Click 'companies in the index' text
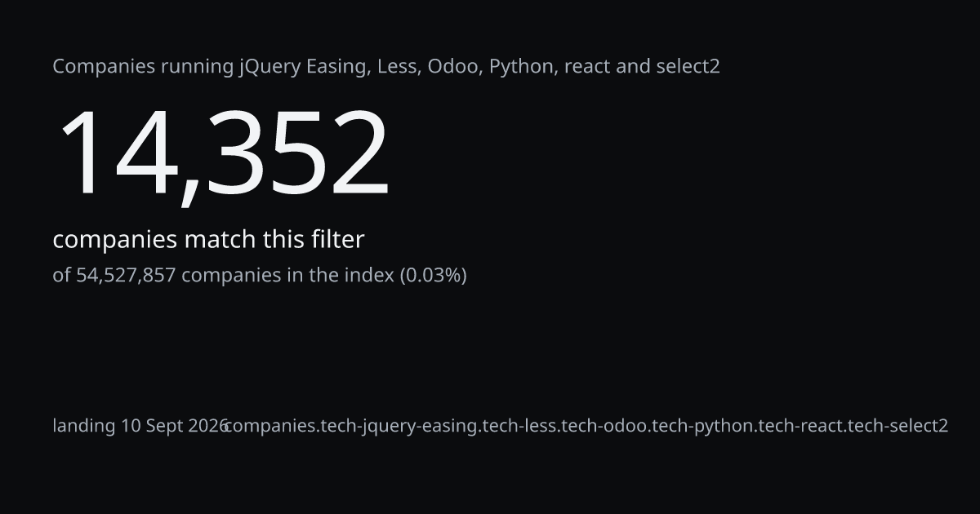Image resolution: width=980 pixels, height=514 pixels. click(287, 275)
